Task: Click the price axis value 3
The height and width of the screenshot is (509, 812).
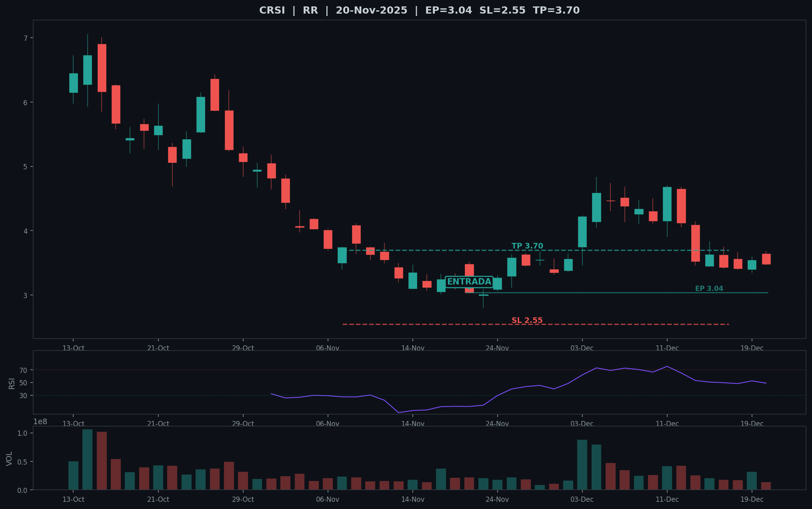Action: pyautogui.click(x=26, y=295)
